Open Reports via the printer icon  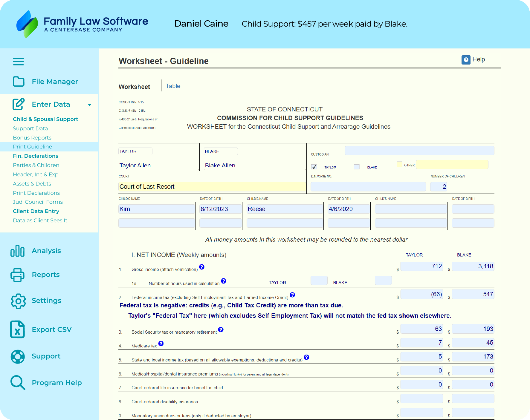click(17, 275)
